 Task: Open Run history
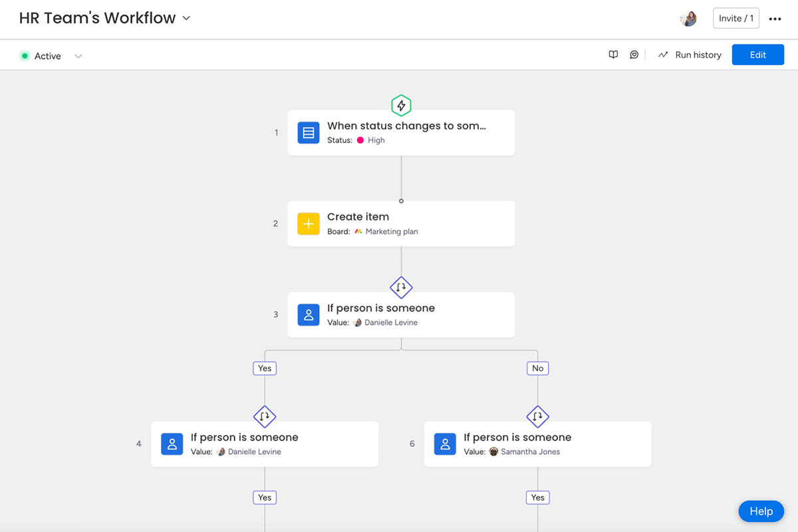coord(690,55)
